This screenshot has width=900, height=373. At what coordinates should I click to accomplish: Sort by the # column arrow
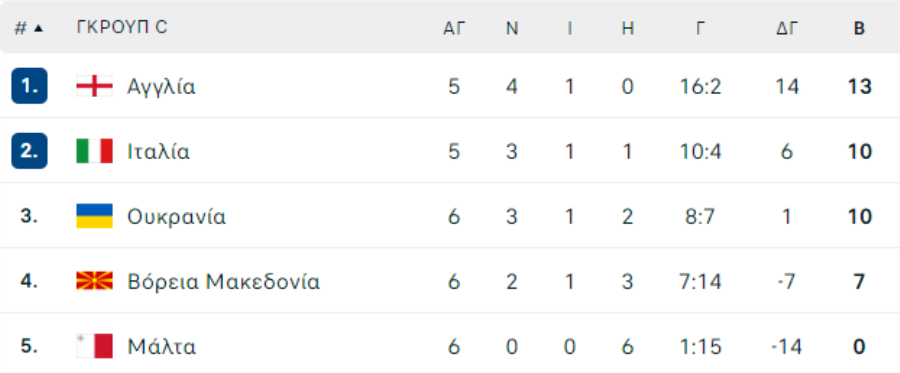pyautogui.click(x=38, y=28)
